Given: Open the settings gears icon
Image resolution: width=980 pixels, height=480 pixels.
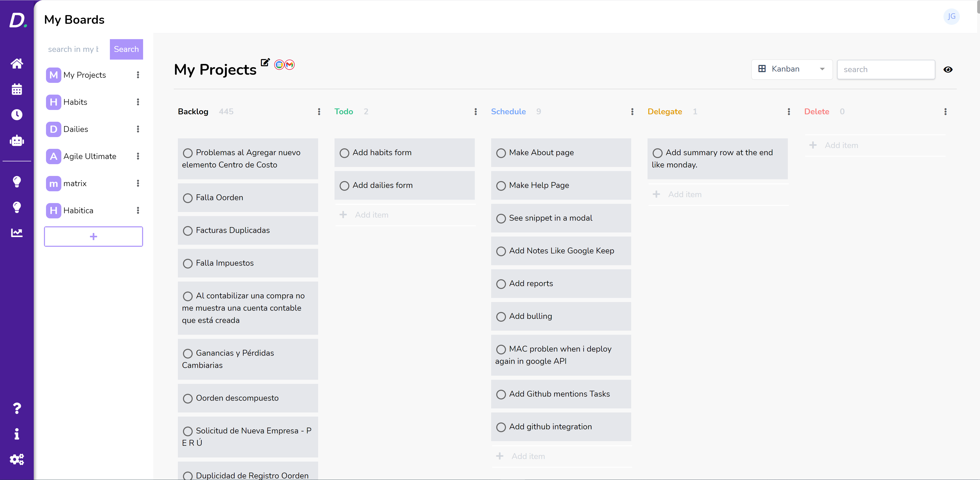Looking at the screenshot, I should (x=17, y=459).
